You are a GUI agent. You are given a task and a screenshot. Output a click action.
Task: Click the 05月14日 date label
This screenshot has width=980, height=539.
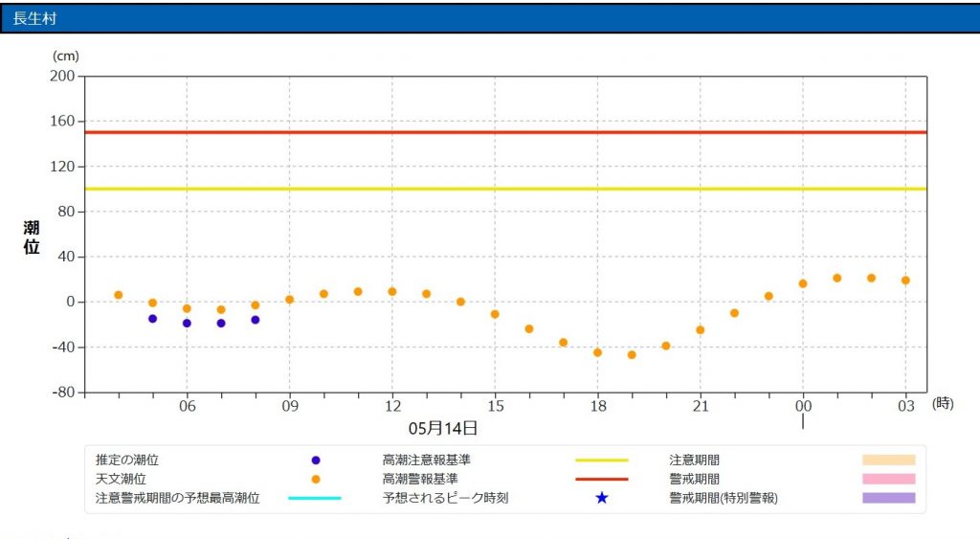(443, 428)
